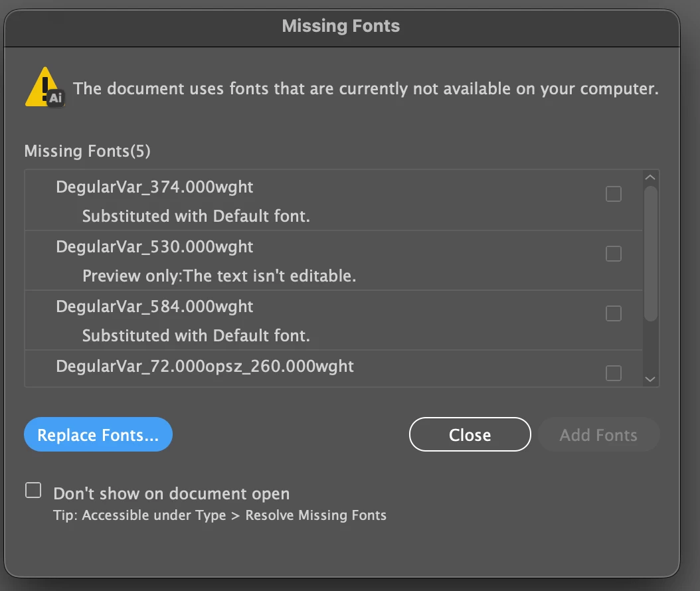Viewport: 700px width, 591px height.
Task: Click the font list scrollbar thumb
Action: tap(650, 252)
